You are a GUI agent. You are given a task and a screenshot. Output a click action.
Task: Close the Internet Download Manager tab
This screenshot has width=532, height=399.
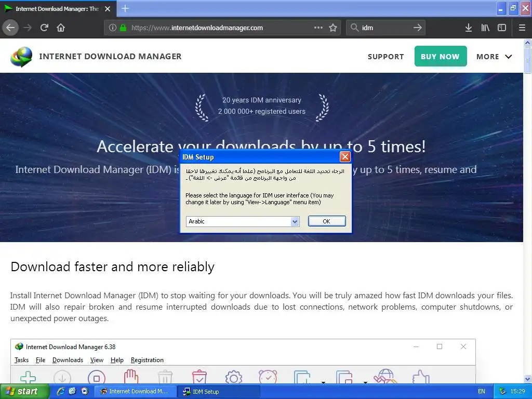point(108,9)
